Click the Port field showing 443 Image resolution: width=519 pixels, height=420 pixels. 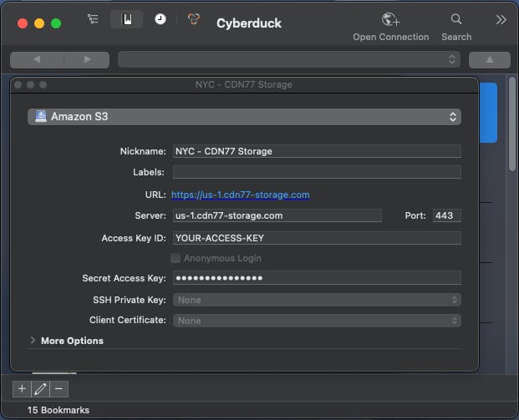(446, 215)
